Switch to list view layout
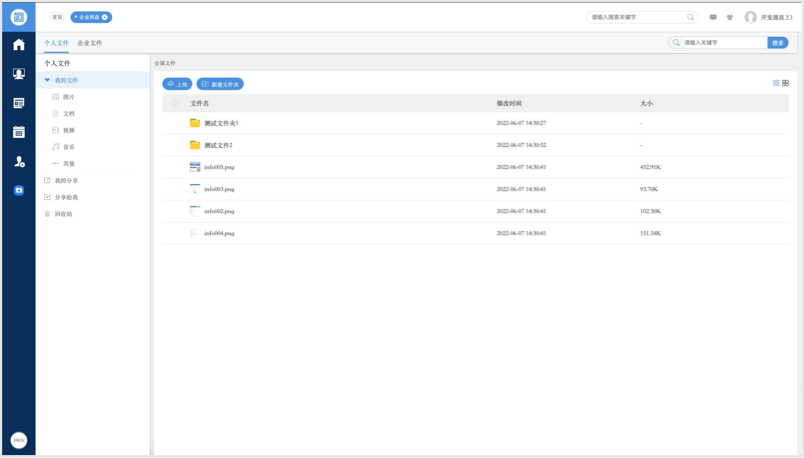Screen dimensions: 804x458 776,83
